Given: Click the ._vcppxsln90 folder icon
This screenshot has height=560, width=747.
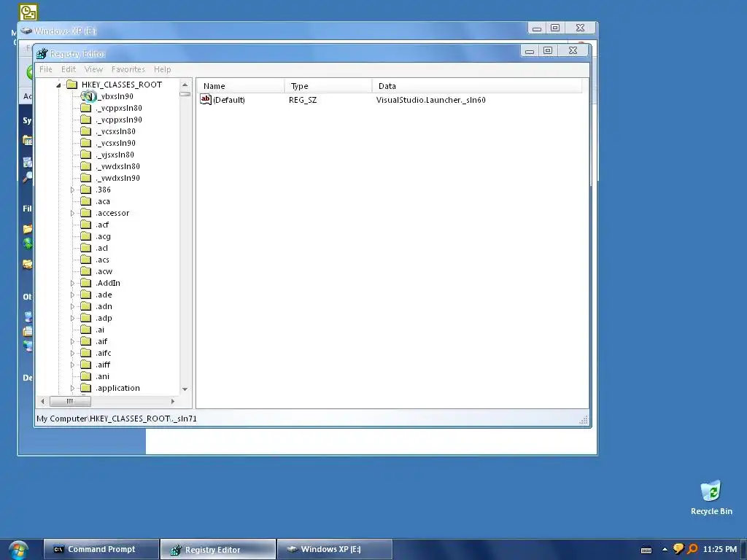Looking at the screenshot, I should click(x=86, y=120).
